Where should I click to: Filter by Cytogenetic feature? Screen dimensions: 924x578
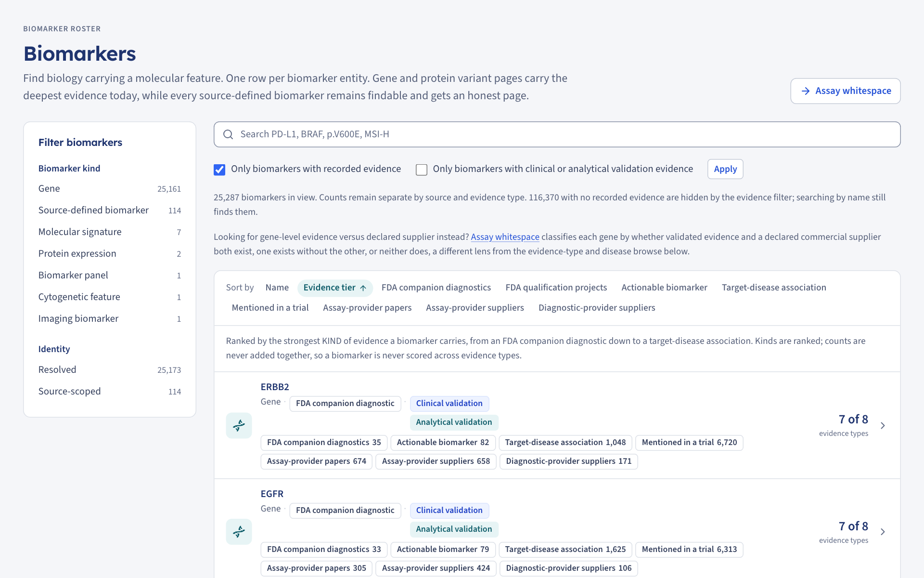110,297
